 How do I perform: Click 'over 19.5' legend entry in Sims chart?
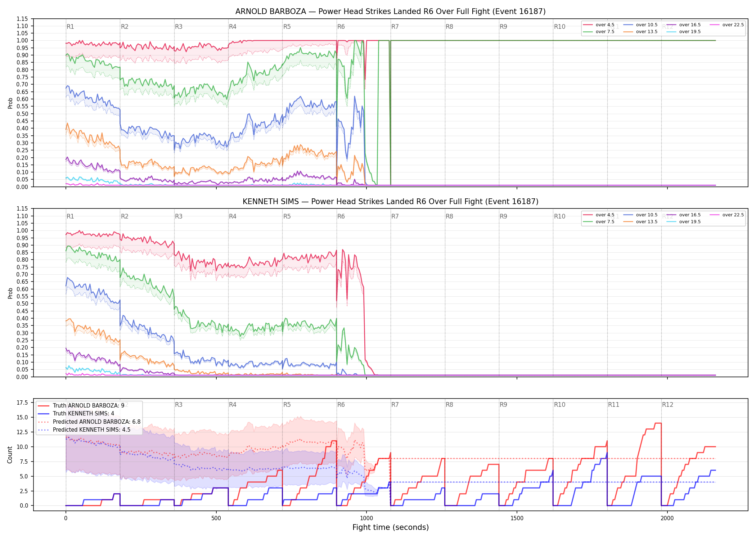pyautogui.click(x=684, y=222)
